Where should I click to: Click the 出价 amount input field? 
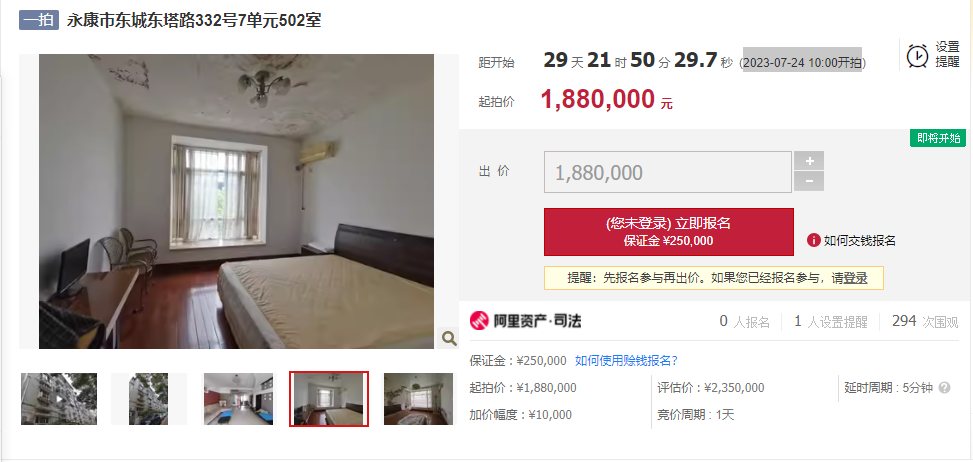[x=668, y=172]
